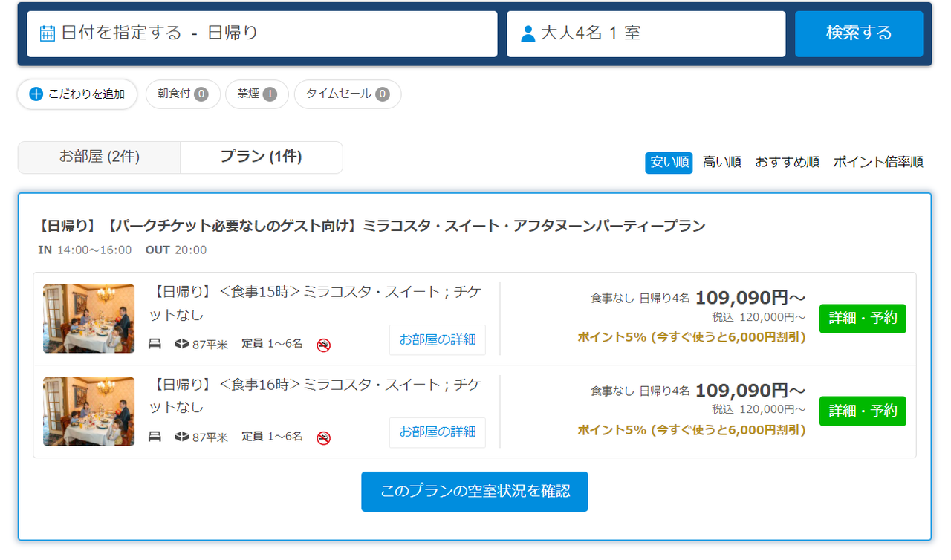
Task: Click ポイント5% text in 食事15時 row
Action: coord(692,337)
